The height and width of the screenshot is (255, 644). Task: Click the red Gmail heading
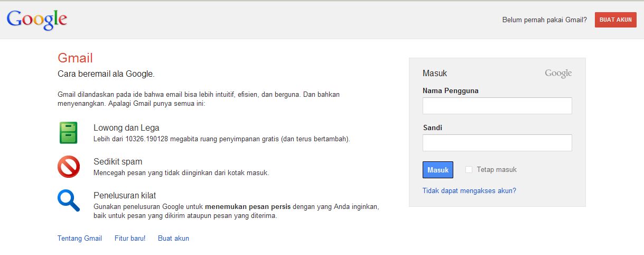click(75, 58)
